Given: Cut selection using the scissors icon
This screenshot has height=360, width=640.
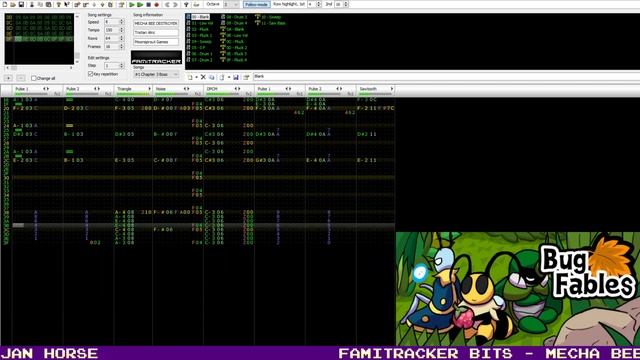Looking at the screenshot, I should click(x=32, y=4).
